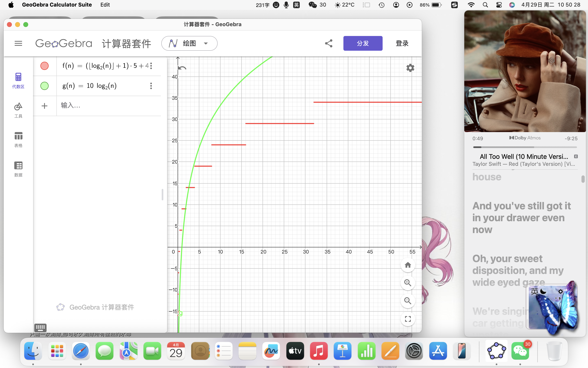Viewport: 588px width, 368px height.
Task: Open the GeoGebra hamburger menu
Action: [x=18, y=43]
